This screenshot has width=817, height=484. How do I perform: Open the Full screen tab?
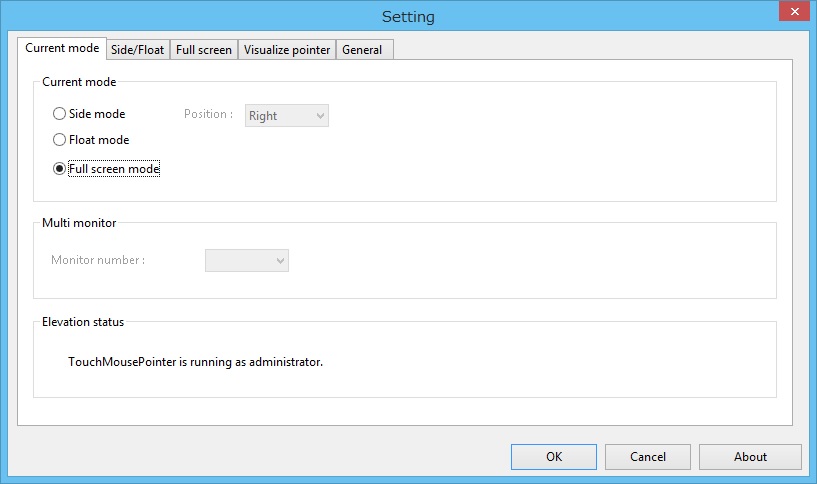pyautogui.click(x=203, y=50)
